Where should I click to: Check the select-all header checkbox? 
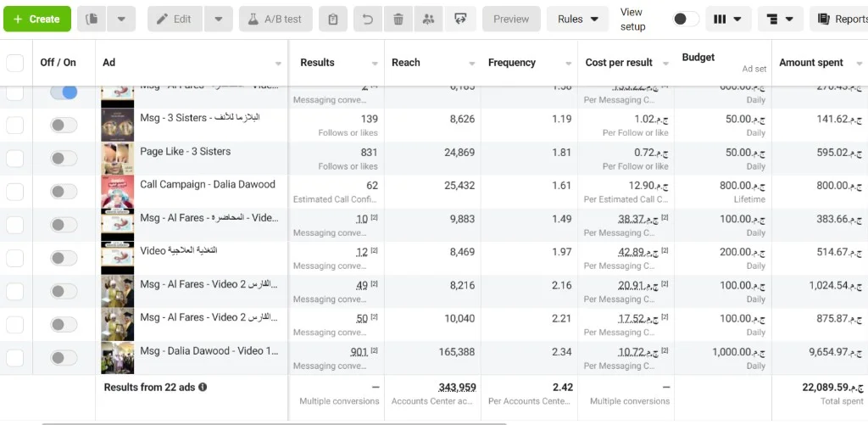coord(15,63)
